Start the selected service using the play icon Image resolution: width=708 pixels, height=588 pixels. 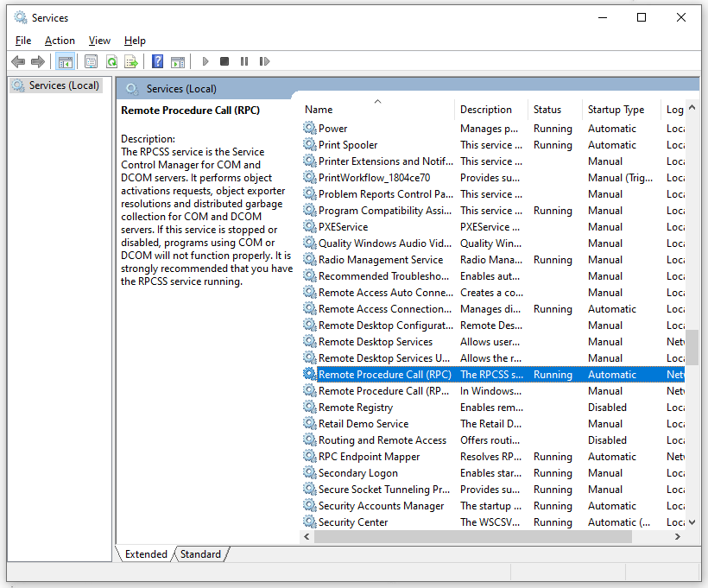[205, 61]
